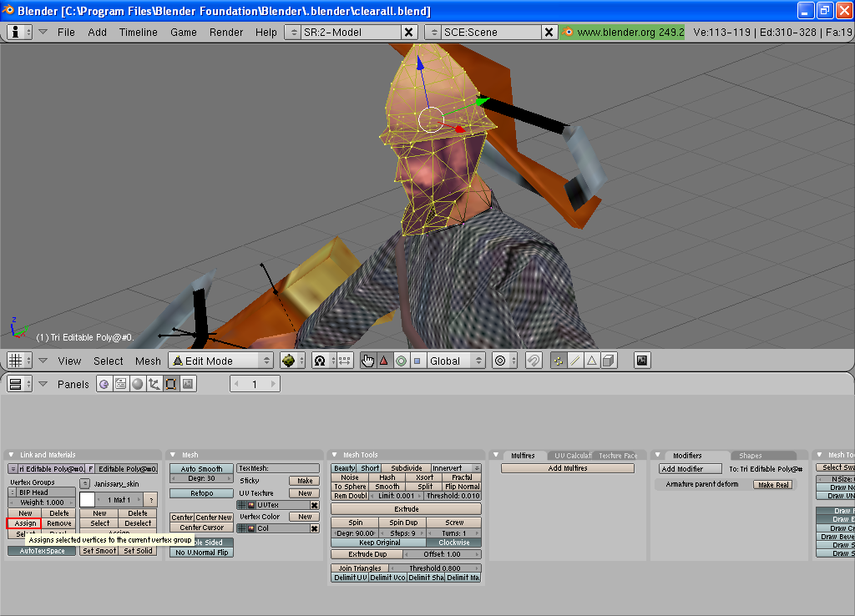The height and width of the screenshot is (616, 855).
Task: Click the Center Cursor button
Action: (202, 528)
